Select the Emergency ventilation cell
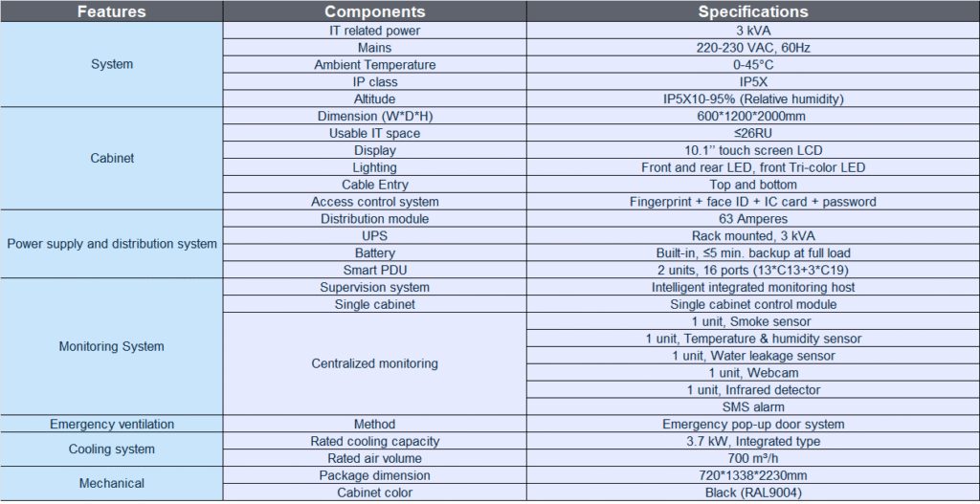980x504 pixels. click(112, 424)
